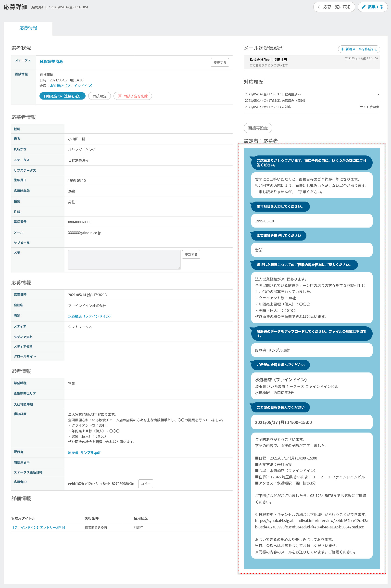
Task: Send the 日程確定のご連絡を送信 notification
Action: 62,96
